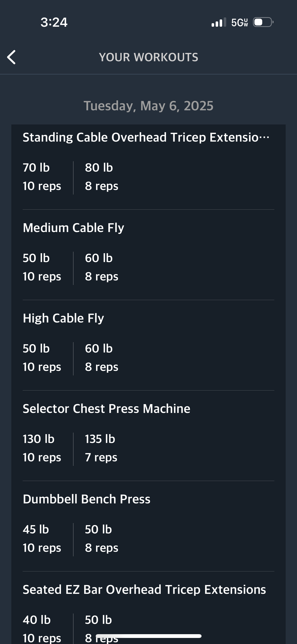Screen dimensions: 297x644
Task: Select the 45 lb dumbbell bench set
Action: [x=42, y=539]
